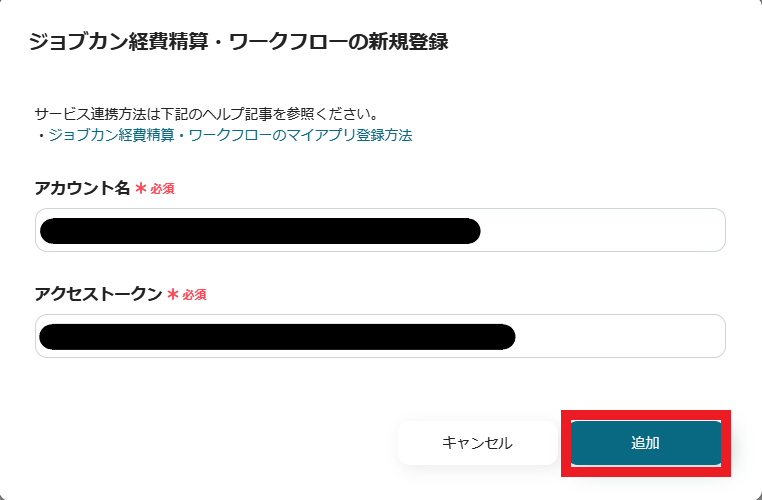Image resolution: width=762 pixels, height=500 pixels.
Task: Click the dialog title ジョブカン経費精算・ワークフローの新規登録
Action: coord(238,43)
